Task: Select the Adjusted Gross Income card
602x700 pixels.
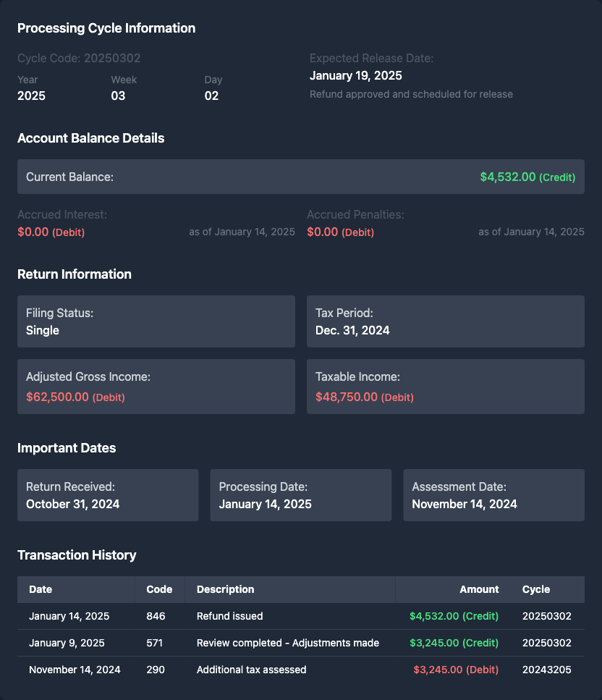Action: (x=156, y=387)
